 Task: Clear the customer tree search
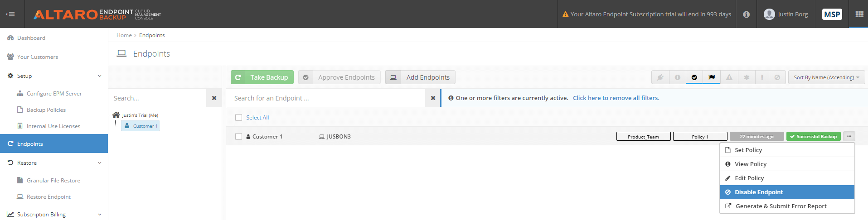214,98
